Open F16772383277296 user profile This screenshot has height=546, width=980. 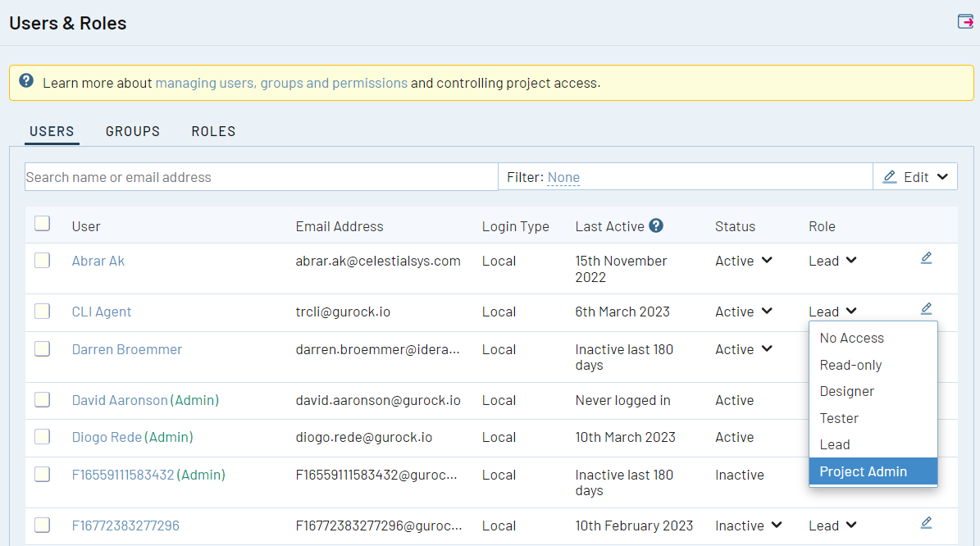pos(125,526)
